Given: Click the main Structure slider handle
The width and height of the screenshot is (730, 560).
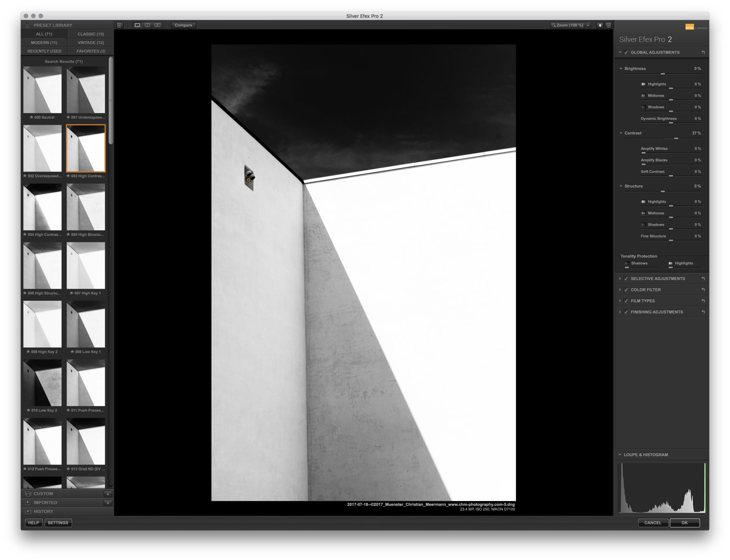Looking at the screenshot, I should pyautogui.click(x=663, y=191).
